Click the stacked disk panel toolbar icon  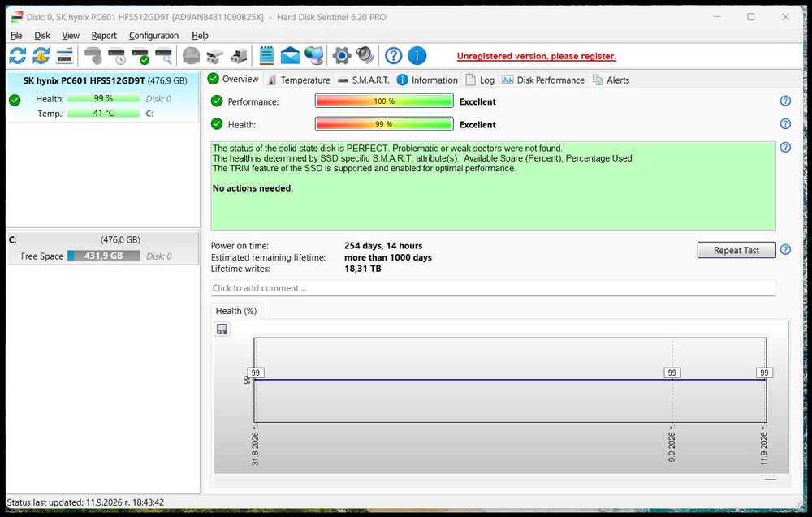tap(65, 55)
